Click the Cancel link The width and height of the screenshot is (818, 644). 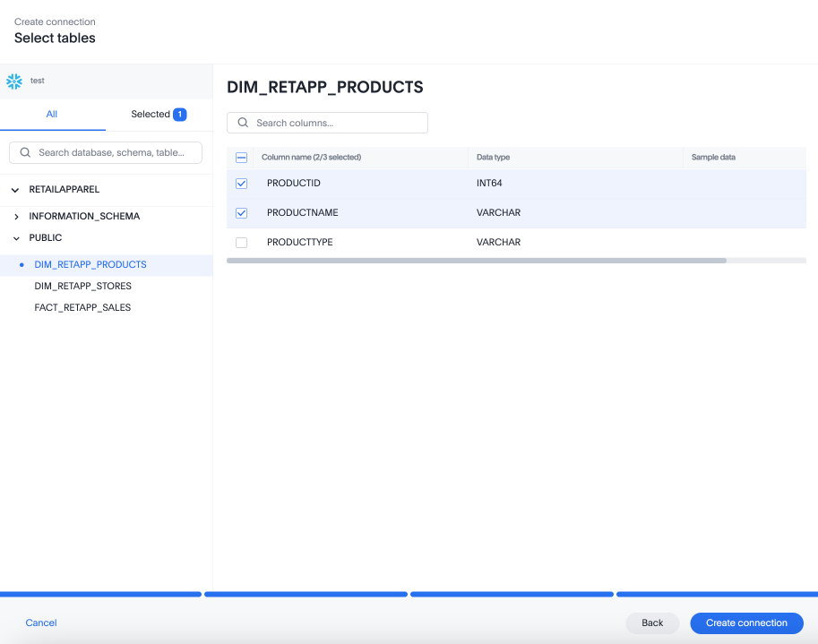[41, 623]
